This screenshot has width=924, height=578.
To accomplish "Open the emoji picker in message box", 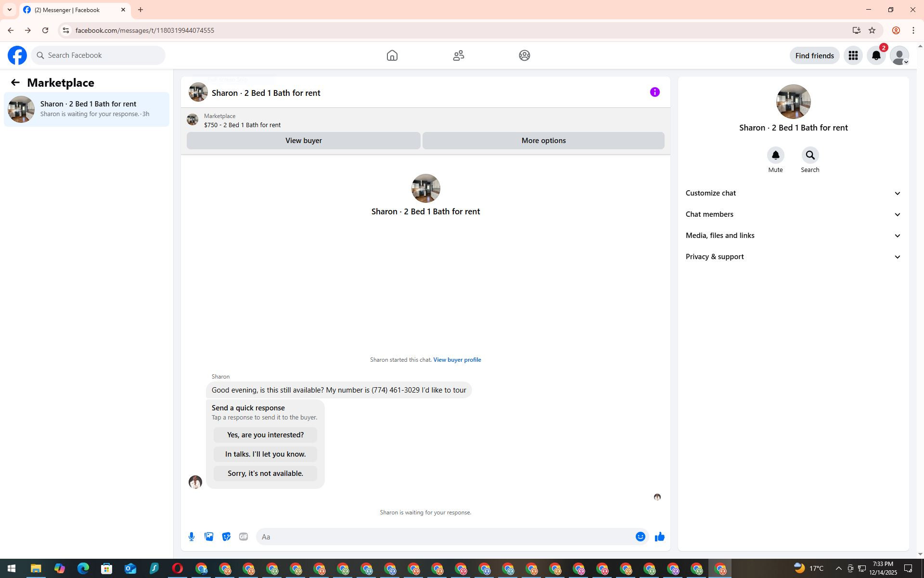I will click(640, 537).
